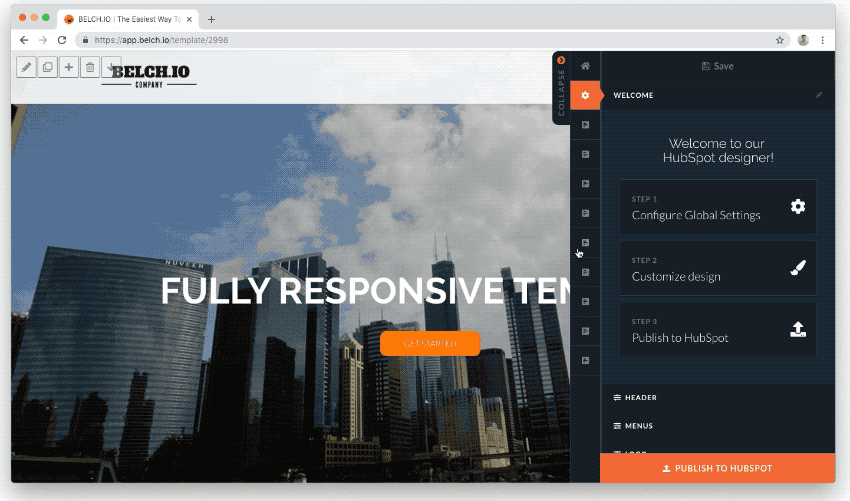Click the paintbrush icon in Step 2 card
Screen dimensions: 850x501
[797, 268]
